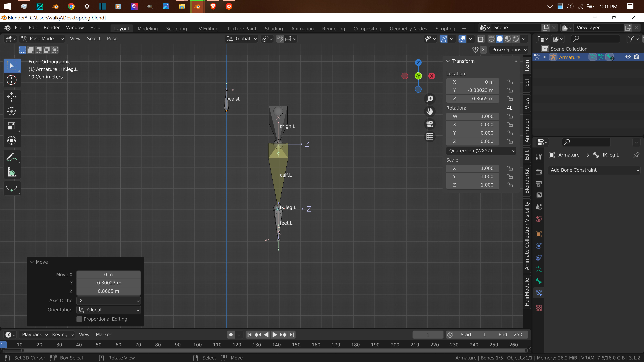Open Render properties tab
Viewport: 644px width, 362px height.
pyautogui.click(x=539, y=172)
